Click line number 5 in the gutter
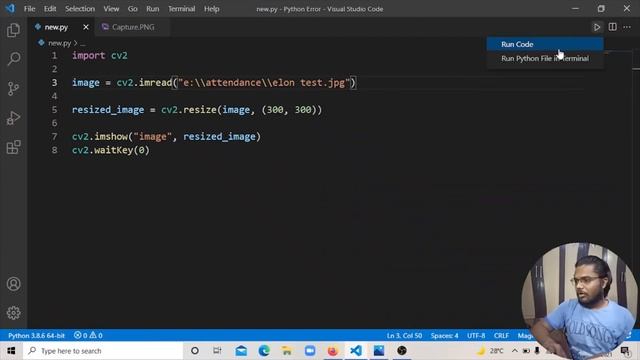 point(54,109)
